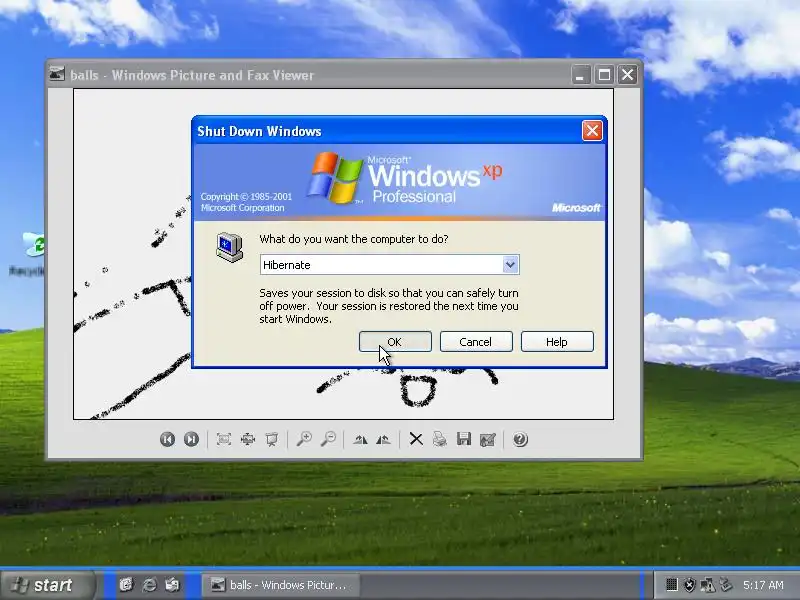
Task: Open Help in Shut Down dialog
Action: point(557,342)
